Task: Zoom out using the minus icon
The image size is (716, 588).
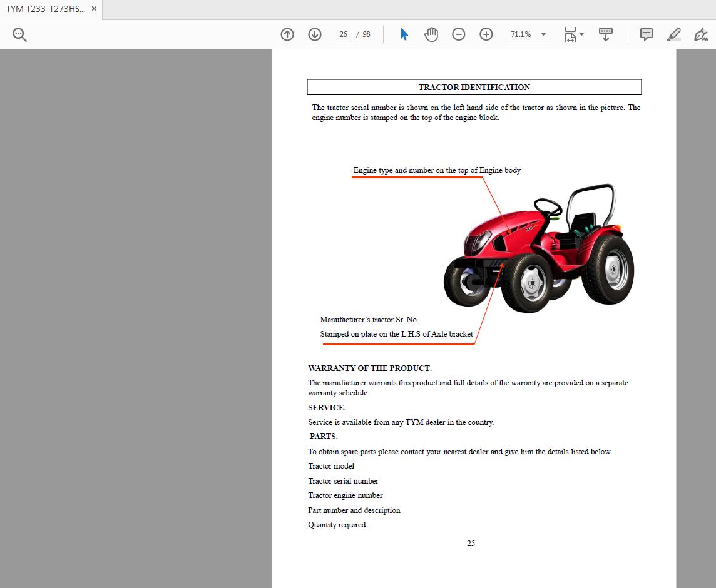Action: tap(459, 34)
